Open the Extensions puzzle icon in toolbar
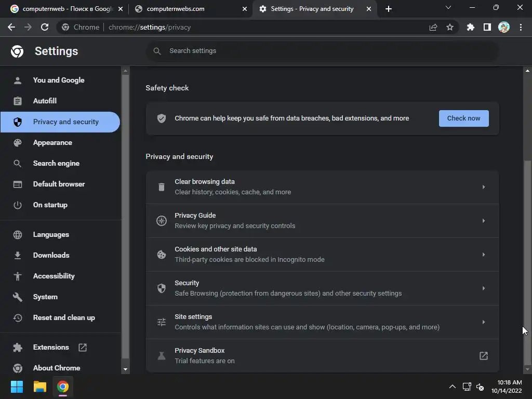532x399 pixels. [x=471, y=27]
